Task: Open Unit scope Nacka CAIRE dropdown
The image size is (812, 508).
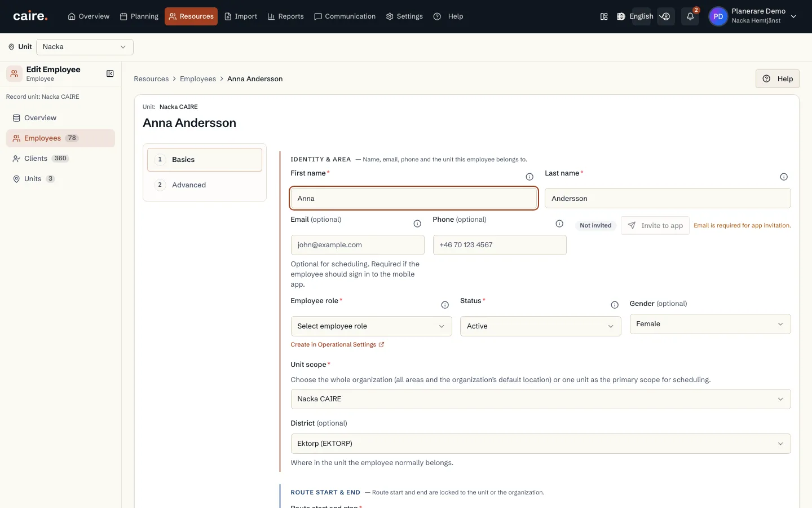Action: coord(540,399)
